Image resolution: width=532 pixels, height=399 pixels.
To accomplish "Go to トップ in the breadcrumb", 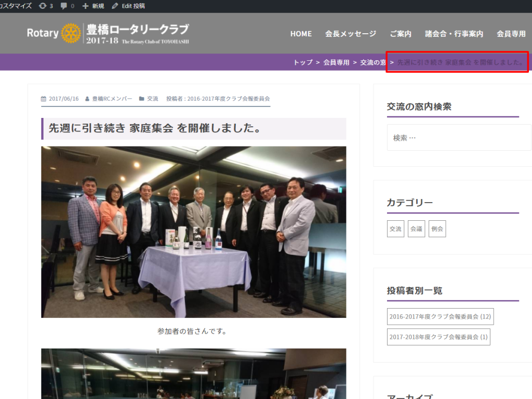I will (x=303, y=62).
